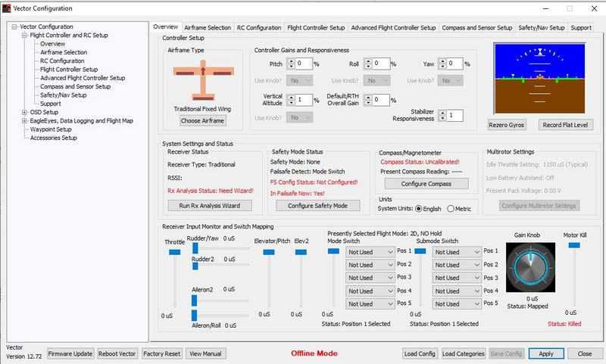The image size is (606, 364).
Task: Click the Pitch gain input field
Action: 304,64
